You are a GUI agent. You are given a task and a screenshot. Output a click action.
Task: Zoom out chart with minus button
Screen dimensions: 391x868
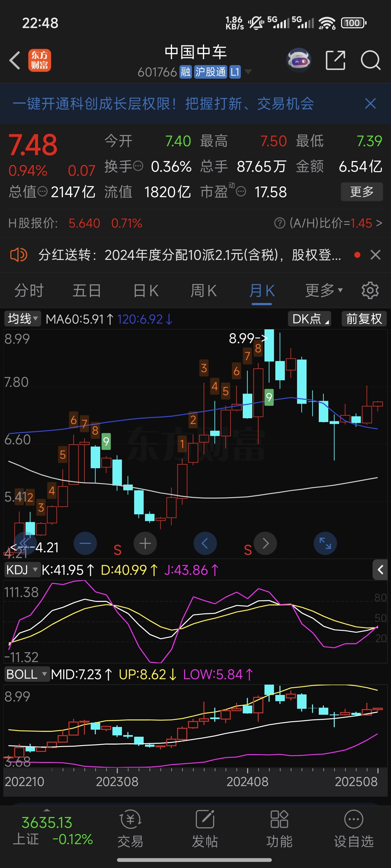click(85, 543)
